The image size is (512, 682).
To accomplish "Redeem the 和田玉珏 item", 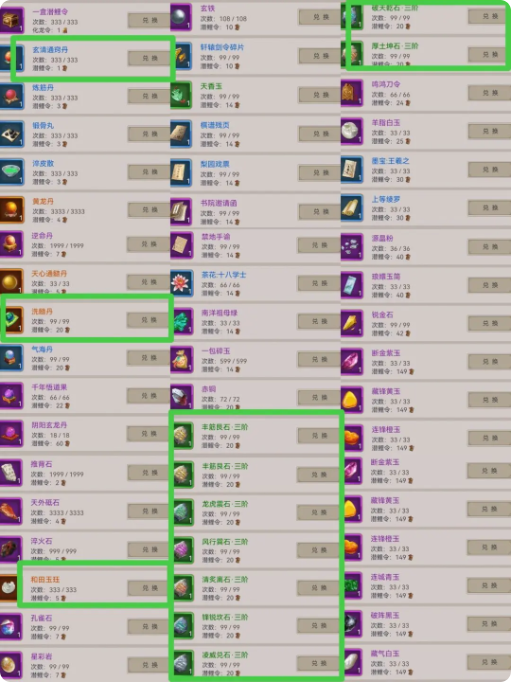I will (149, 588).
